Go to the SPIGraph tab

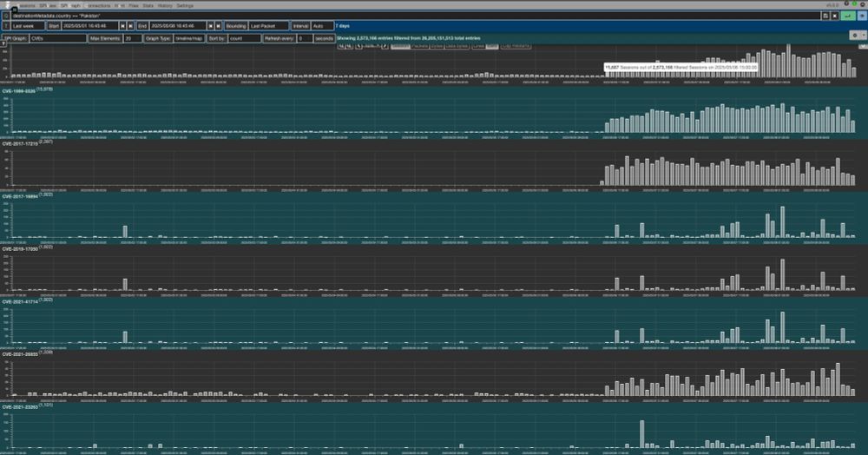[x=70, y=5]
